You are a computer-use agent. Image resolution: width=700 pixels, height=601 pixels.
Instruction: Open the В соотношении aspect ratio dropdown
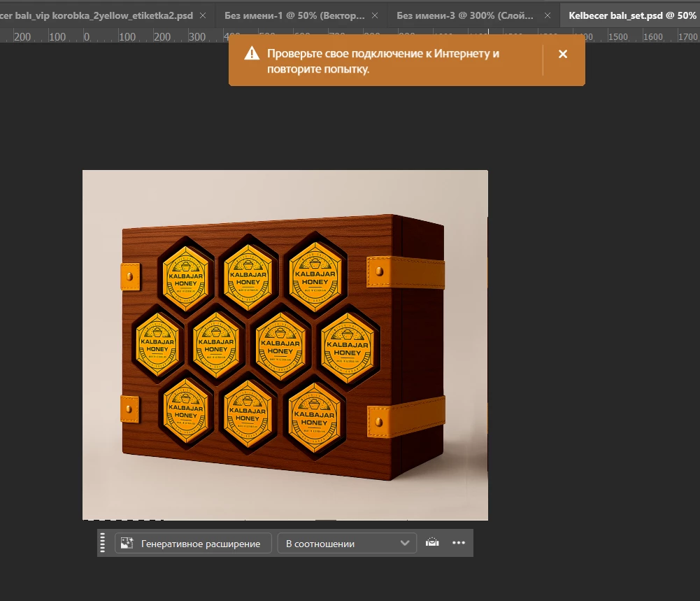(x=347, y=544)
